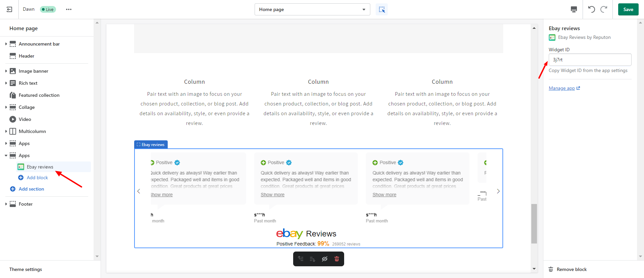The image size is (644, 278).
Task: Toggle the inspector selection tool icon
Action: [382, 9]
